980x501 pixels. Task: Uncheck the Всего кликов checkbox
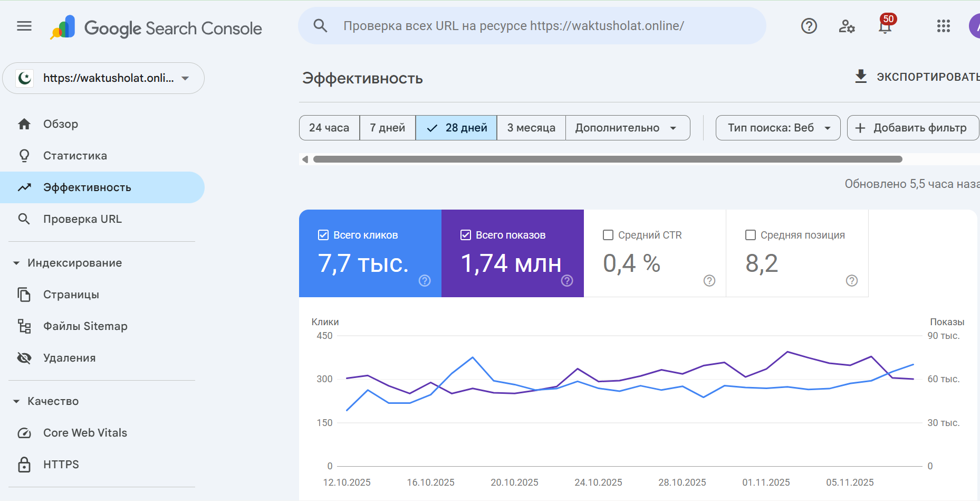click(323, 235)
